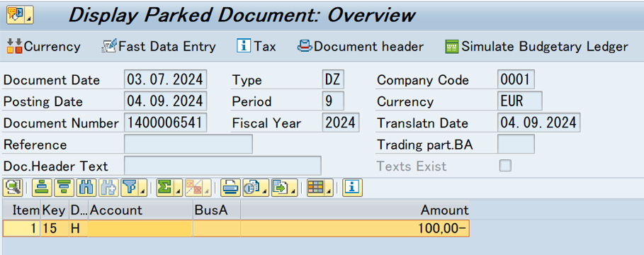Switch to Fast Data Entry

(158, 47)
